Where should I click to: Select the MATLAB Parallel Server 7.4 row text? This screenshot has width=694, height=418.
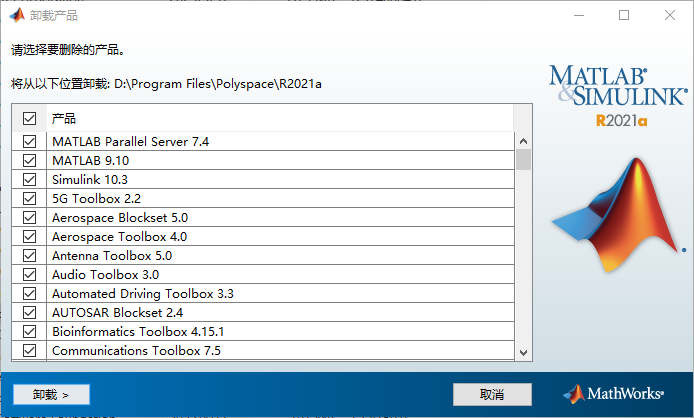tap(131, 142)
